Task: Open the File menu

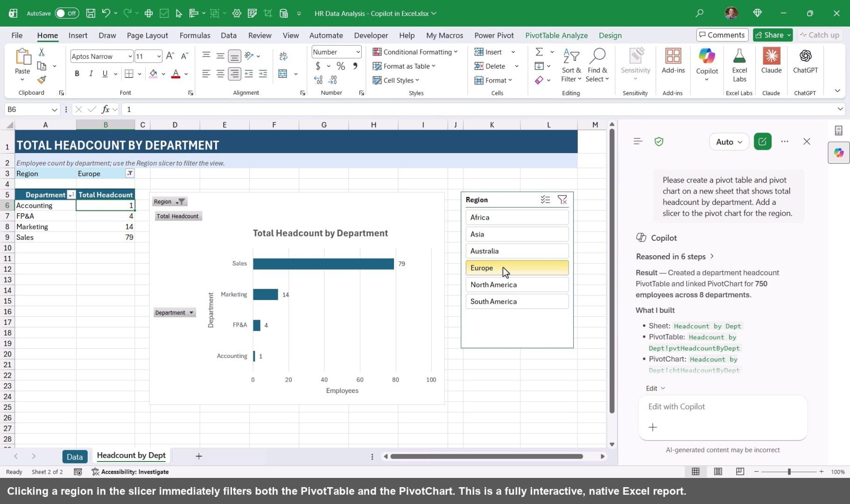Action: [17, 35]
